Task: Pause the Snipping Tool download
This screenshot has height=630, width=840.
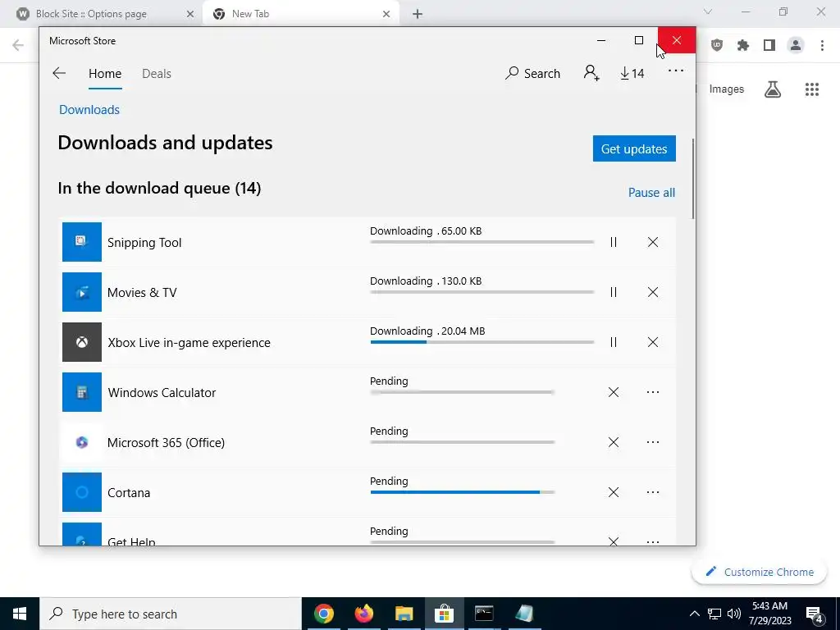Action: point(614,242)
